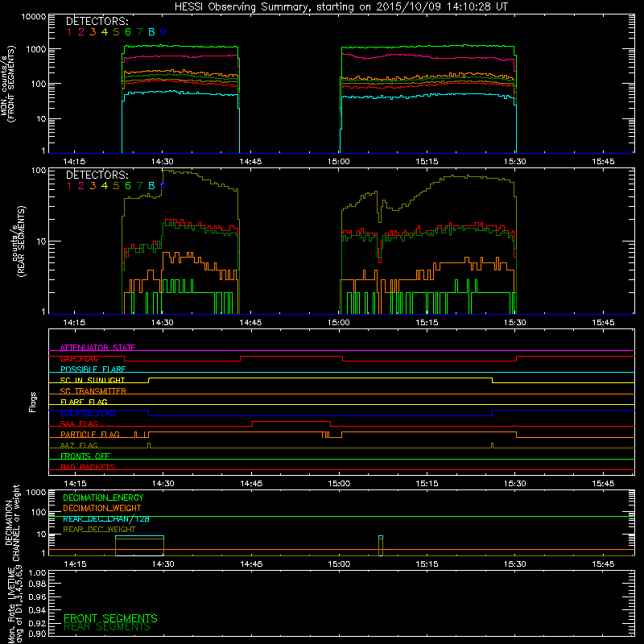Click the 14:15 x-axis label under rear segments panel
644x644 pixels.
(74, 323)
